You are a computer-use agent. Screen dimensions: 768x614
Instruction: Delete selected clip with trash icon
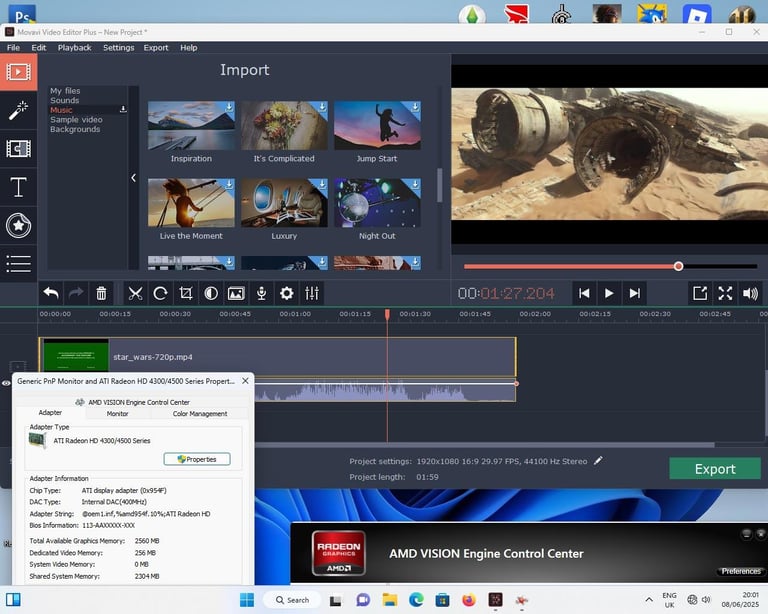click(x=101, y=293)
